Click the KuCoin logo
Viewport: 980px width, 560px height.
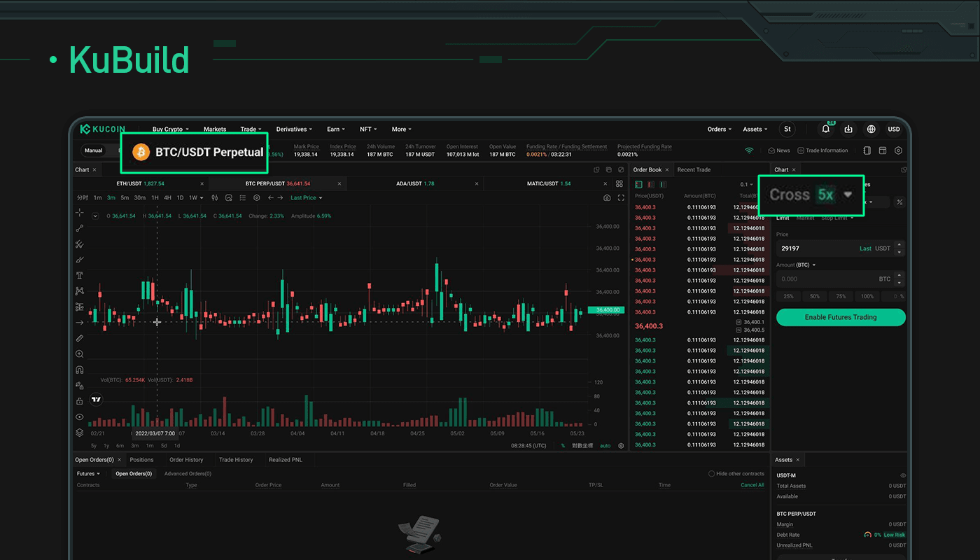pos(103,129)
